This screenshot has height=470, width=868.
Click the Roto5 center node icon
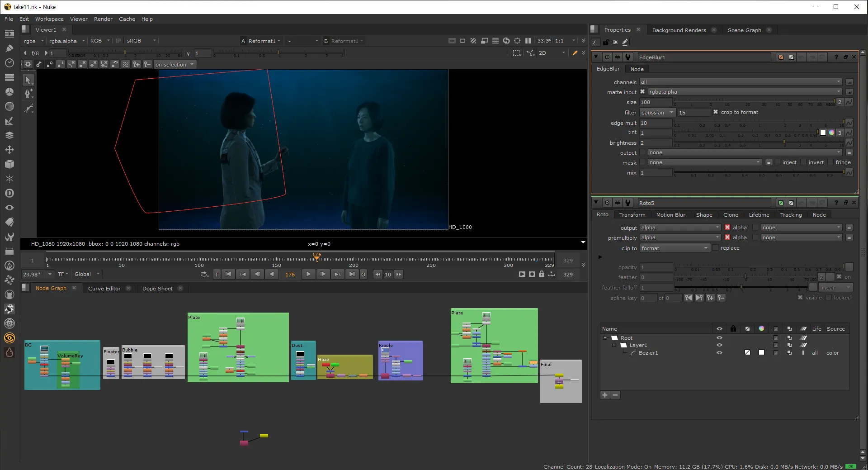[x=607, y=203]
